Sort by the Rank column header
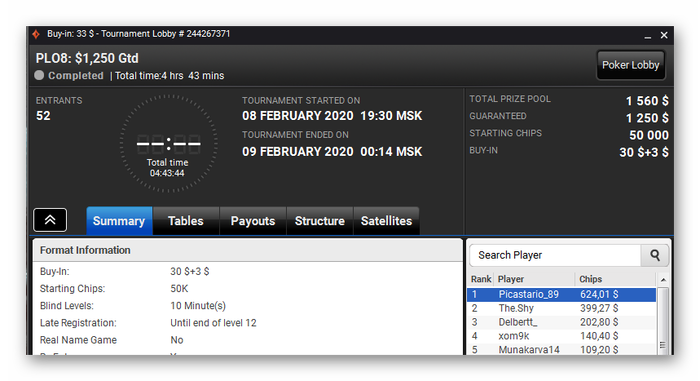Viewport: 700px width, 381px height. coord(481,279)
